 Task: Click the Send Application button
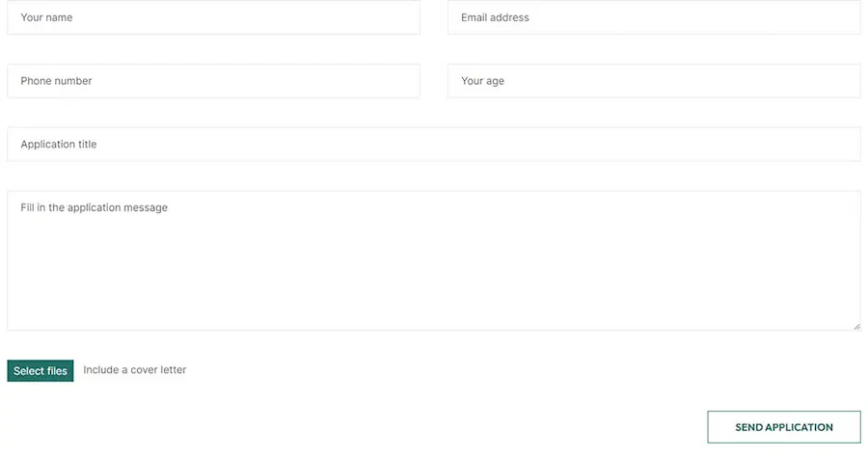[783, 427]
